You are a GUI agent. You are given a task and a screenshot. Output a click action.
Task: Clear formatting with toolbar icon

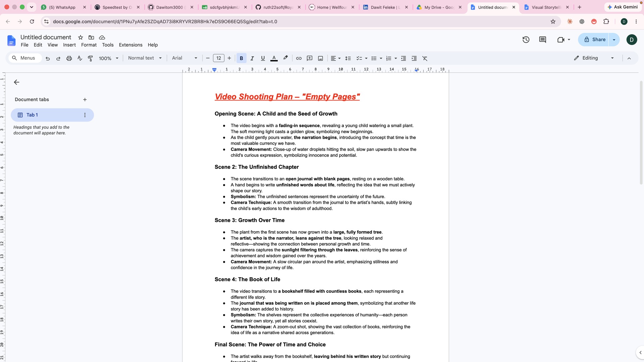[425, 58]
